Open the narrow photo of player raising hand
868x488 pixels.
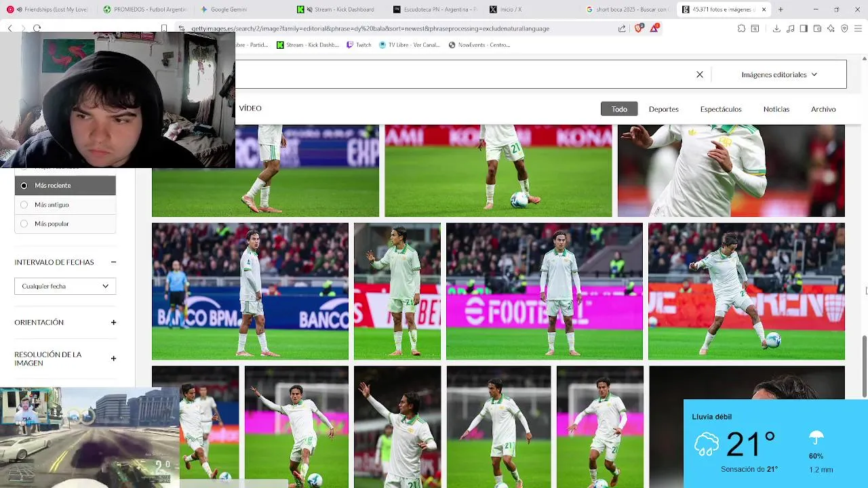click(x=397, y=291)
